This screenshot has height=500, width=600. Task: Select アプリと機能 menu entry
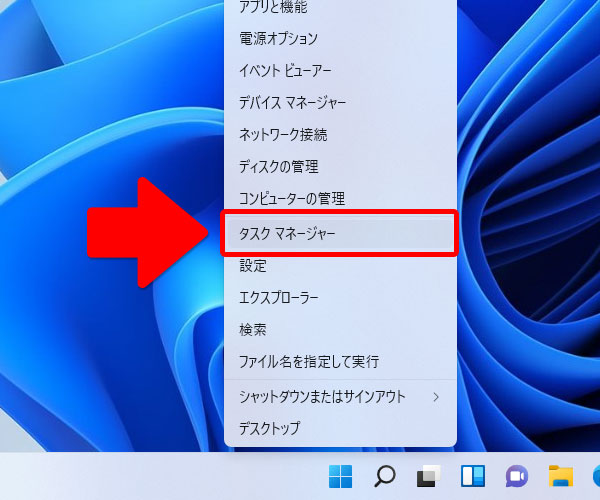point(340,8)
